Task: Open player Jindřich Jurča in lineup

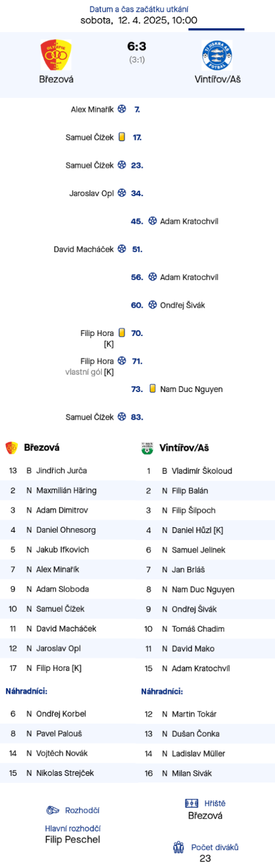Action: 62,470
